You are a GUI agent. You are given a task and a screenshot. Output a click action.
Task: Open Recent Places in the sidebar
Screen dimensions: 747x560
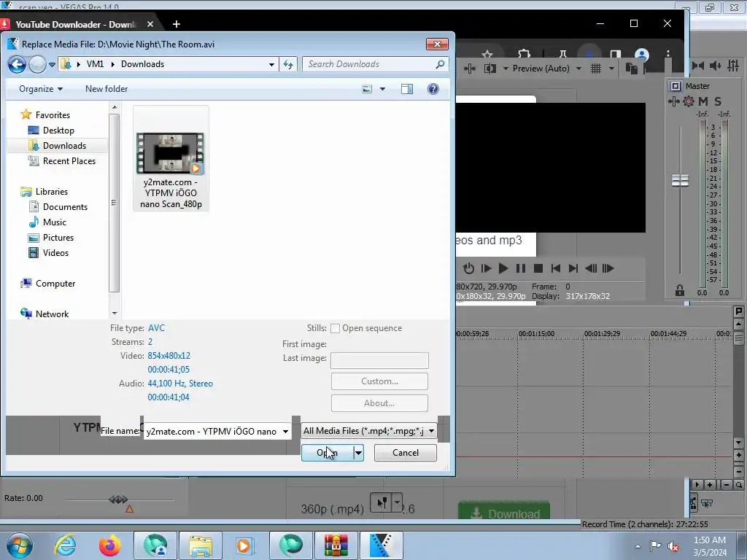69,161
